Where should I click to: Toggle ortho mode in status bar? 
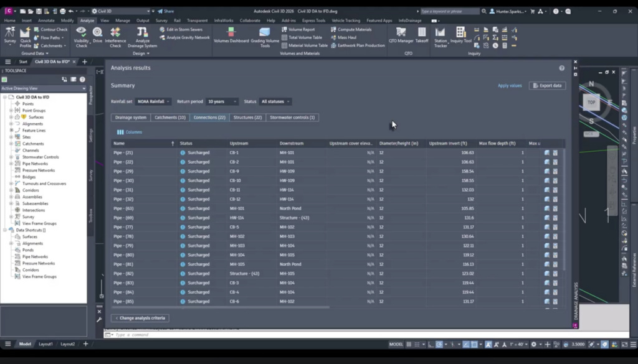pos(431,344)
